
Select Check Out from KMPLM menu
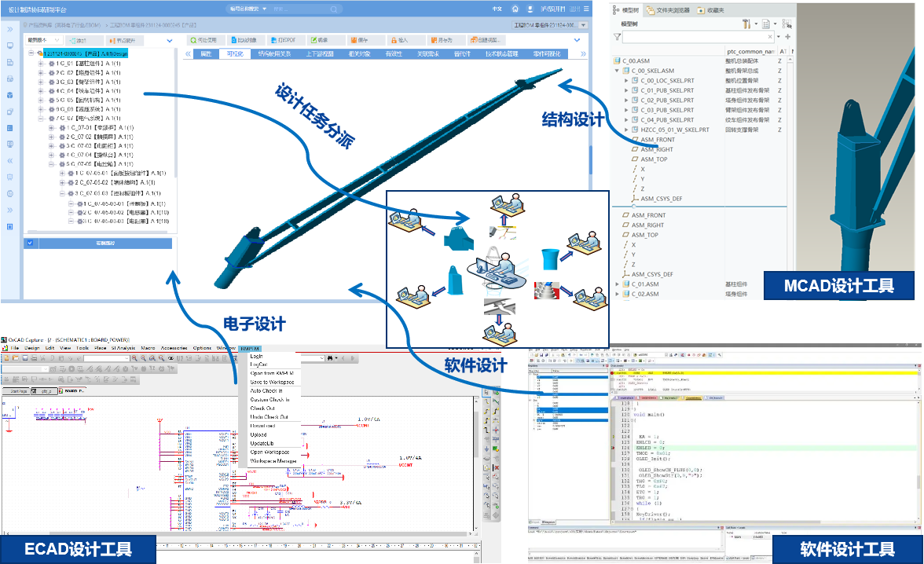coord(262,408)
